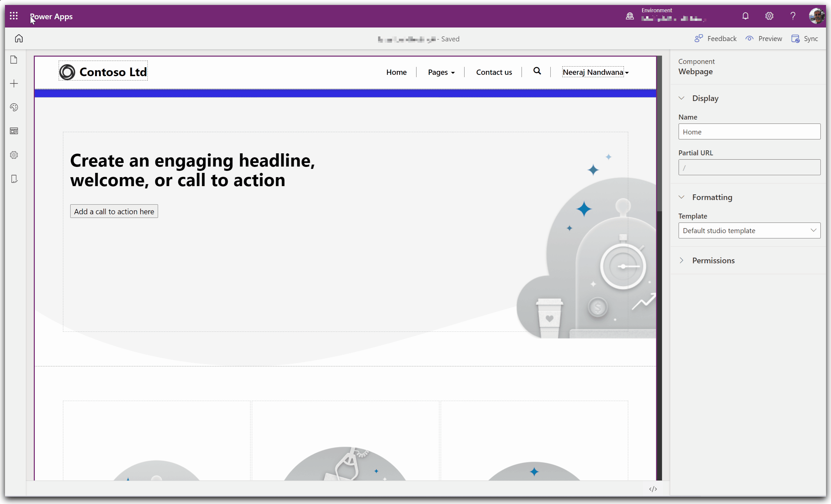Click the Components plus icon in the sidebar
831x504 pixels.
[14, 83]
